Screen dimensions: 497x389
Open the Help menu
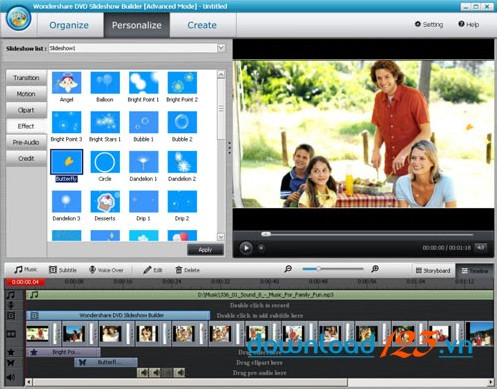pyautogui.click(x=468, y=24)
